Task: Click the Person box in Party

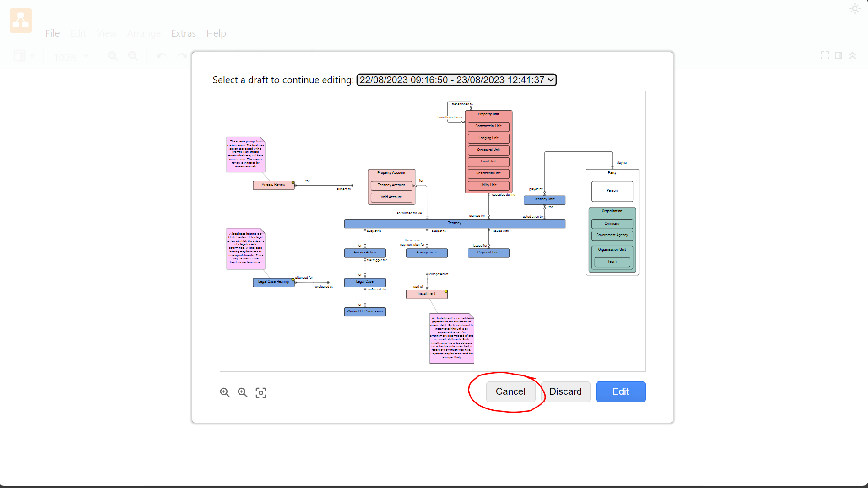Action: 612,191
